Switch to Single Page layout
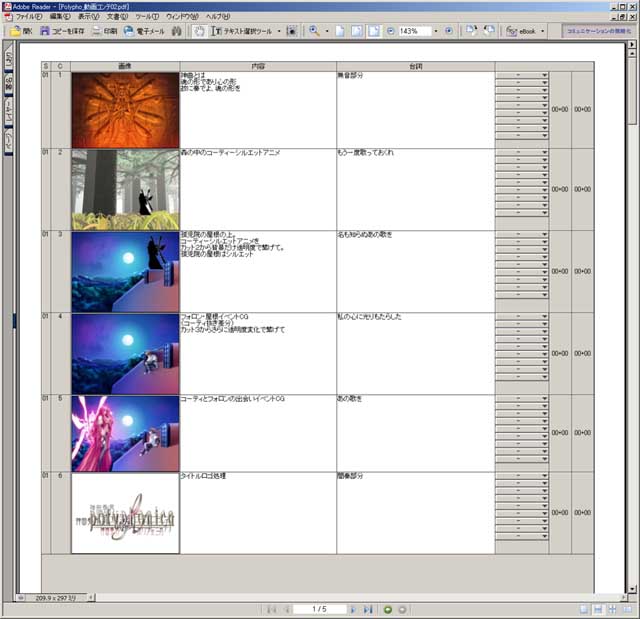The width and height of the screenshot is (640, 619). [x=584, y=610]
